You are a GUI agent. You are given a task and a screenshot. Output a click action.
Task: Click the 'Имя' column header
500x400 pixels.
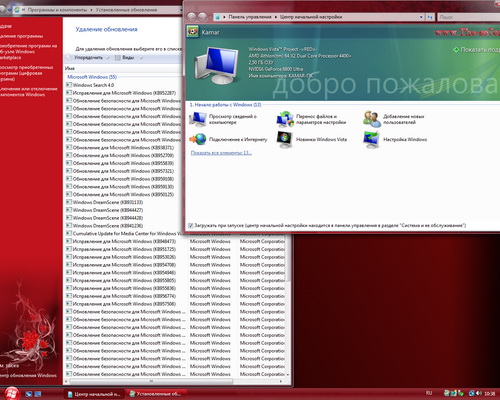tap(70, 68)
